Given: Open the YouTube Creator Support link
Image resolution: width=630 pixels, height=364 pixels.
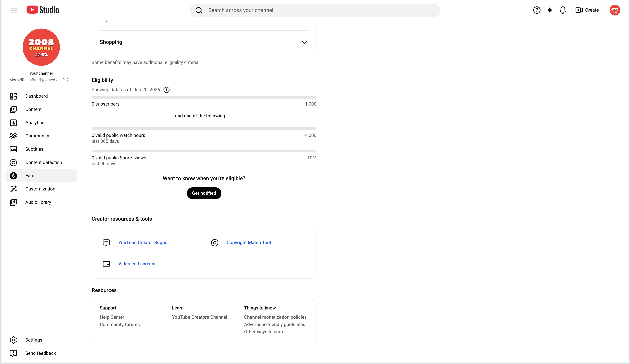Looking at the screenshot, I should pyautogui.click(x=144, y=242).
